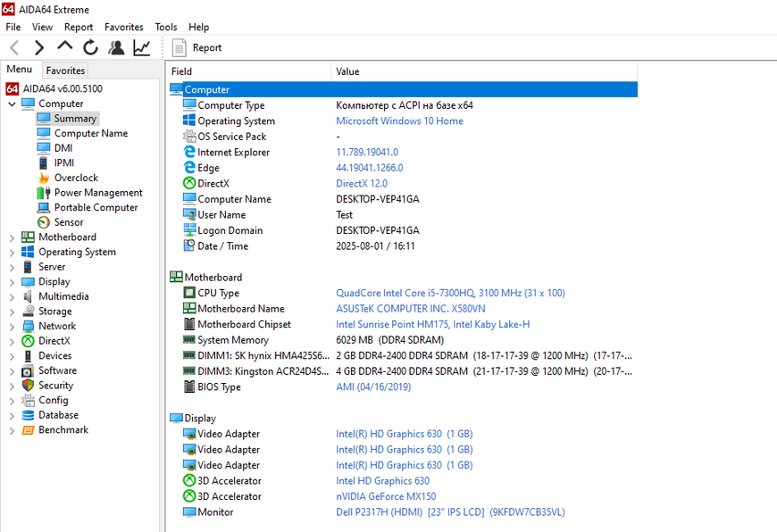Screen dimensions: 777x532
Task: Click the DirectX Xbox icon in the tree
Action: (x=28, y=341)
